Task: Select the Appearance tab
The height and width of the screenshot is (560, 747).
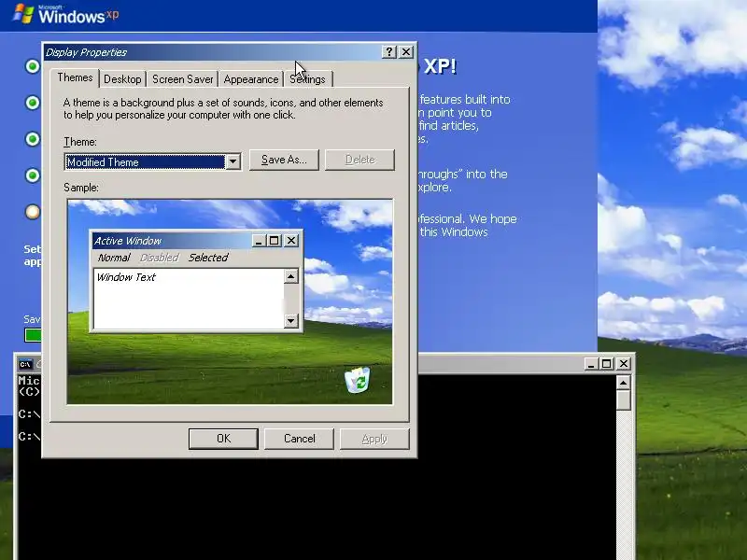Action: 250,79
